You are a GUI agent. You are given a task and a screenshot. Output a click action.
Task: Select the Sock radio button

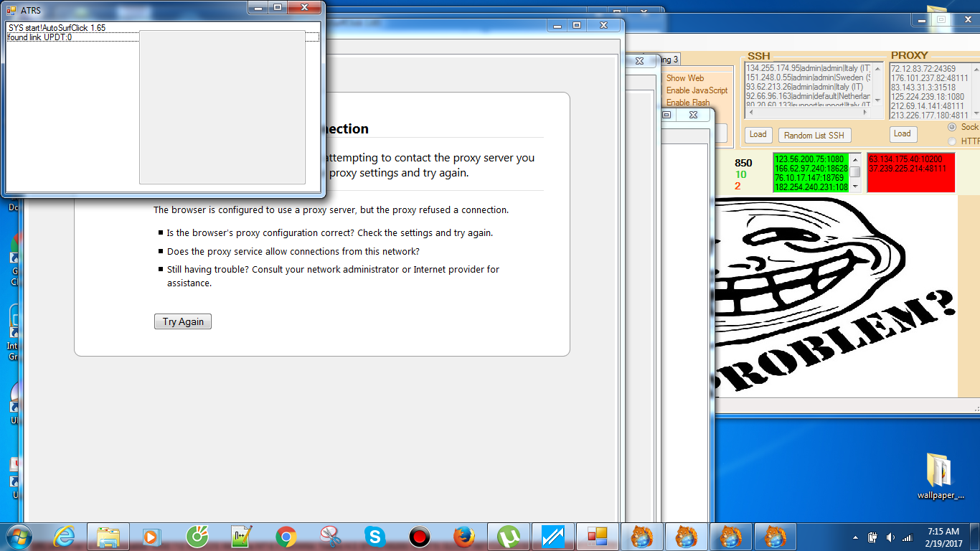(952, 127)
